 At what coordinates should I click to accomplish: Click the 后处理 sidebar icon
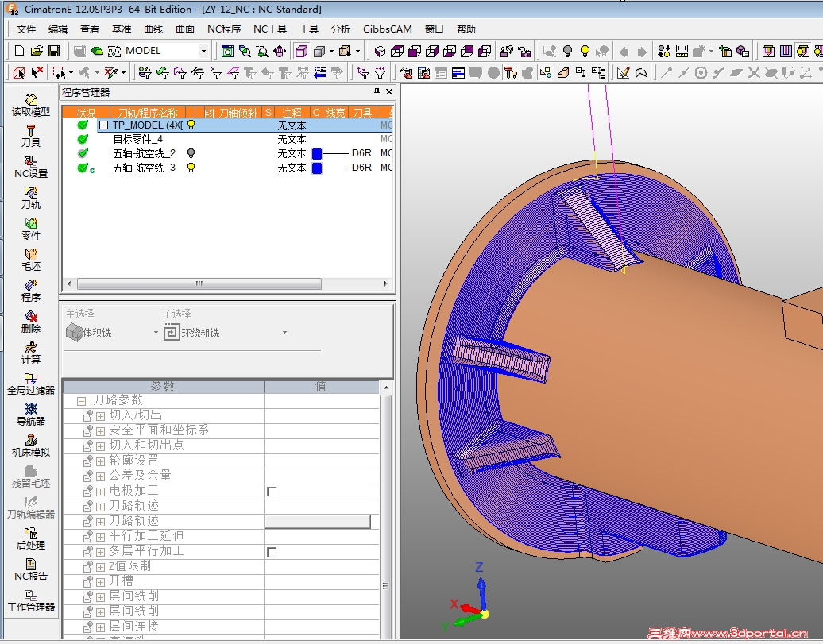click(30, 538)
